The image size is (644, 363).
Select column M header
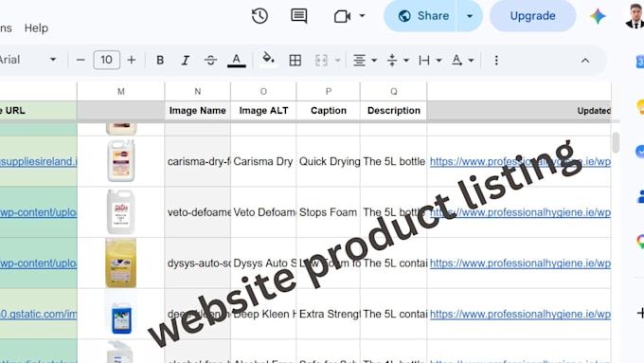(121, 91)
